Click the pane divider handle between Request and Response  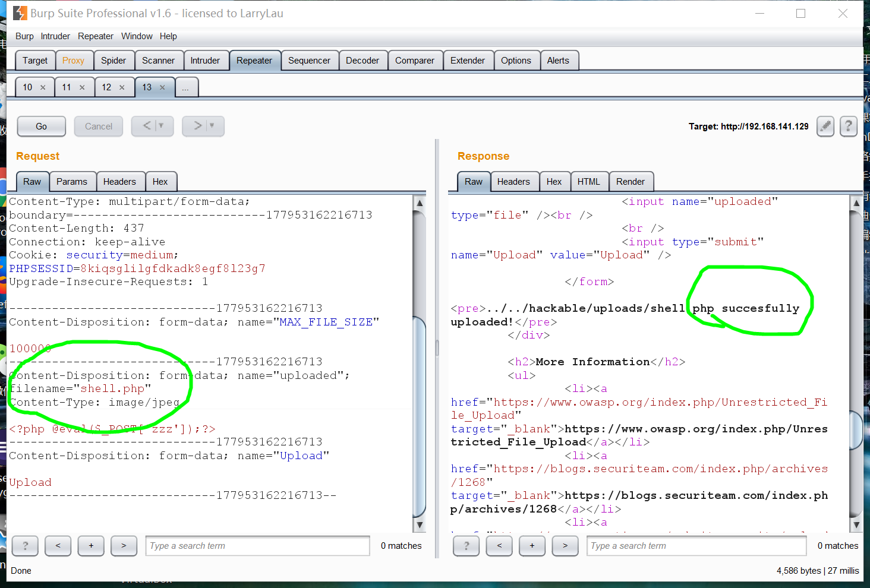(437, 347)
